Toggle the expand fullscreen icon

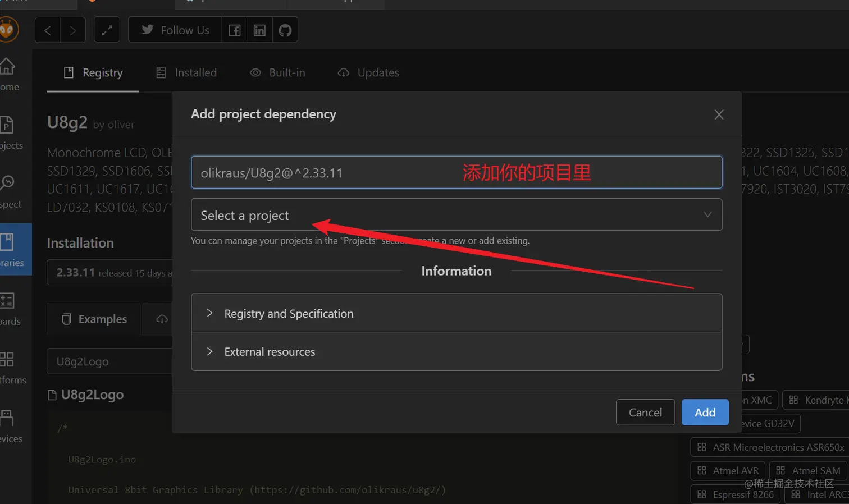[107, 30]
